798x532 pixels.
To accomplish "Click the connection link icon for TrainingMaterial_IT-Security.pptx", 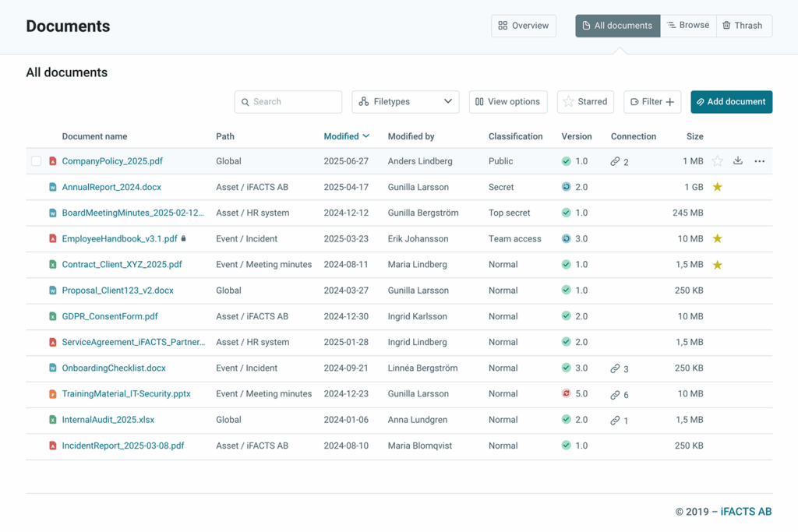I will click(x=615, y=394).
